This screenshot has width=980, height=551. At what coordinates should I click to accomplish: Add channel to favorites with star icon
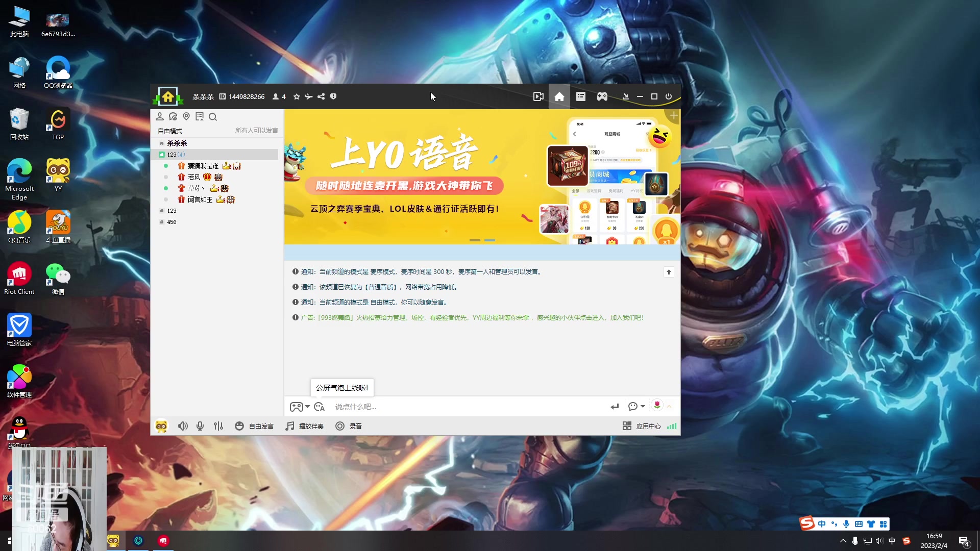tap(297, 96)
